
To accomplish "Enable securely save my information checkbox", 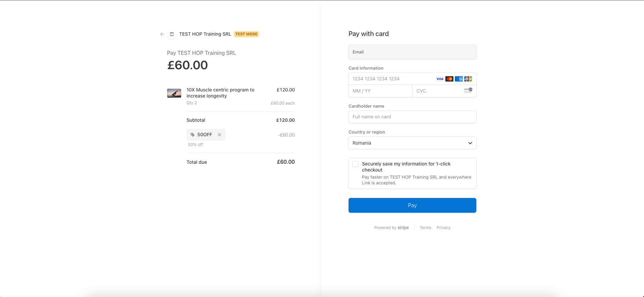I will click(x=355, y=164).
